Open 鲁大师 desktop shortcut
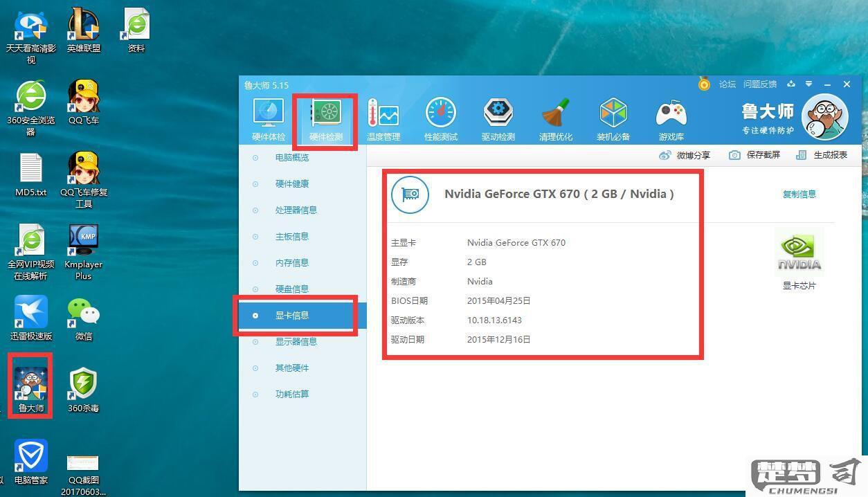The image size is (868, 497). tap(31, 390)
